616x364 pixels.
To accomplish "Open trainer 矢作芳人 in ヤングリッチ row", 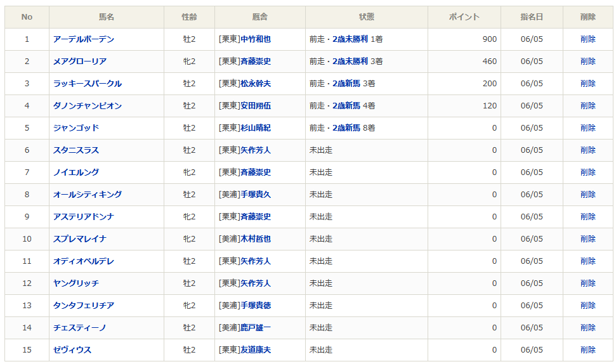I will (256, 283).
